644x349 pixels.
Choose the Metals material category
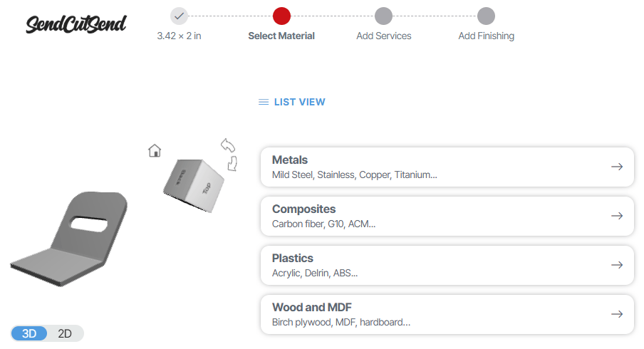pos(427,167)
